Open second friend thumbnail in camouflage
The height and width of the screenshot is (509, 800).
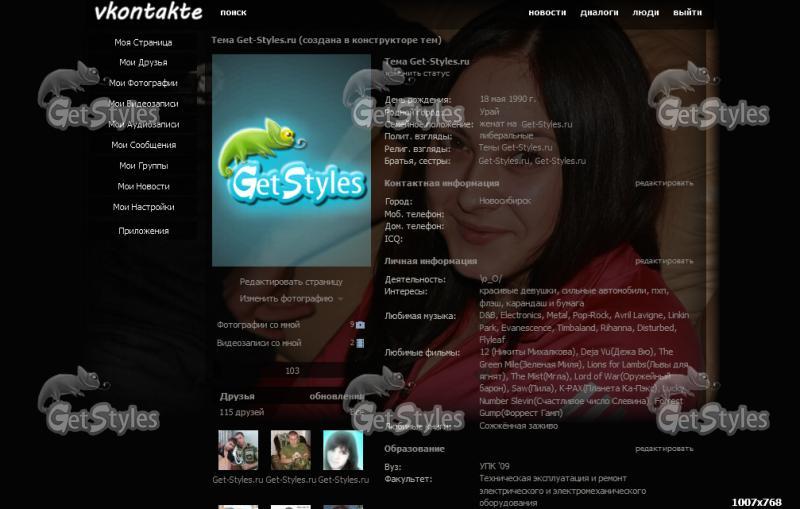click(290, 450)
